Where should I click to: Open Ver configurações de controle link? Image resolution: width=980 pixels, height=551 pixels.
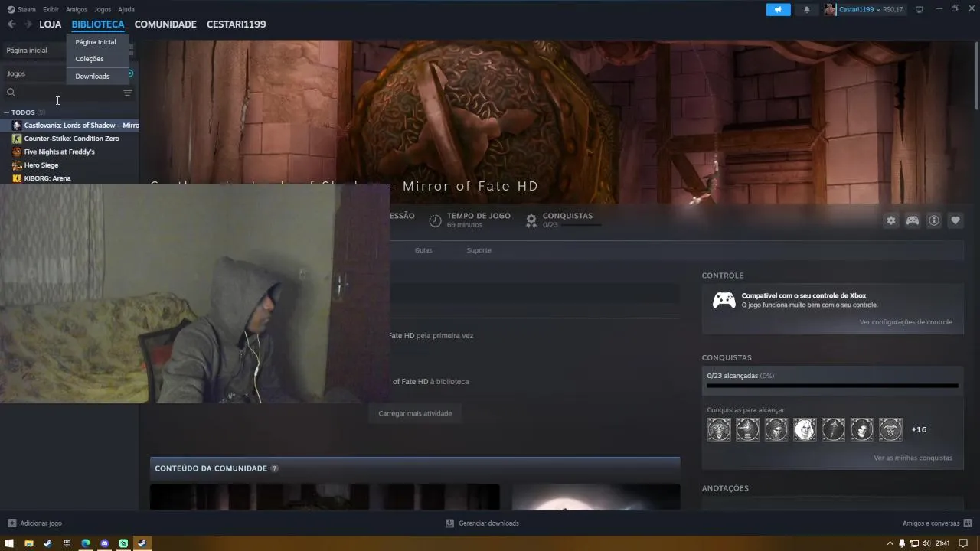coord(906,322)
